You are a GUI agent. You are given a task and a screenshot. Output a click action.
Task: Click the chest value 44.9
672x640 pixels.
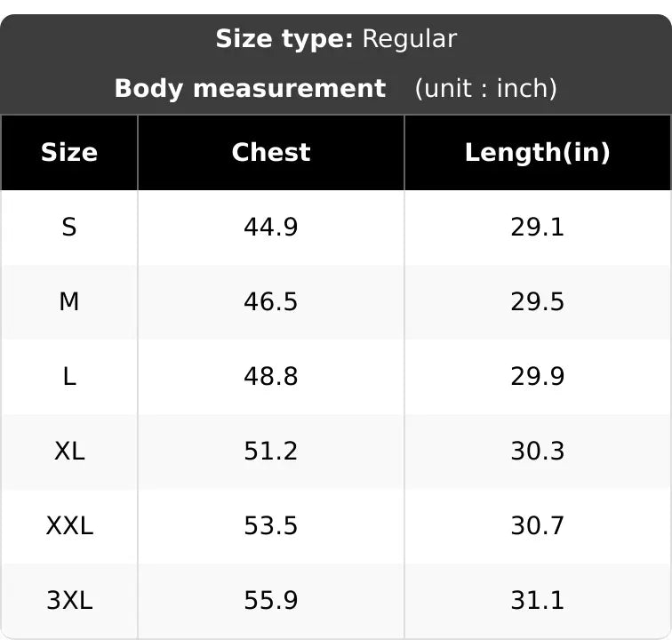(x=271, y=228)
